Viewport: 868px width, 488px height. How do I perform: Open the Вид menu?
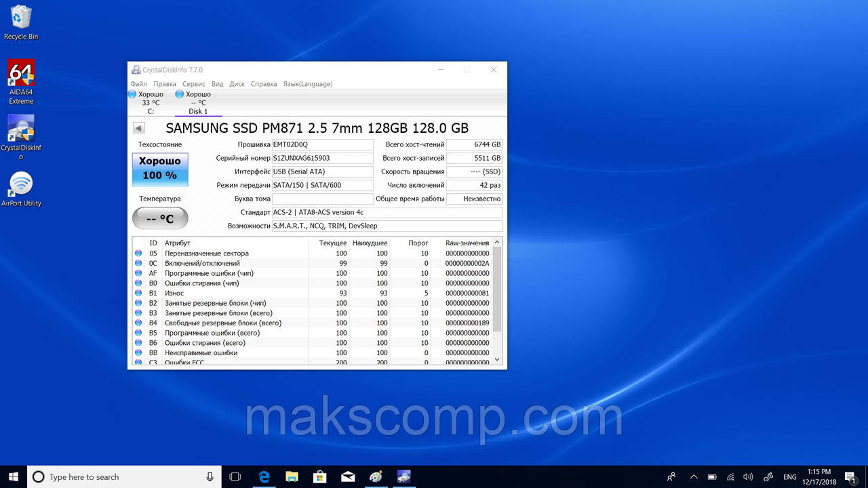tap(218, 84)
